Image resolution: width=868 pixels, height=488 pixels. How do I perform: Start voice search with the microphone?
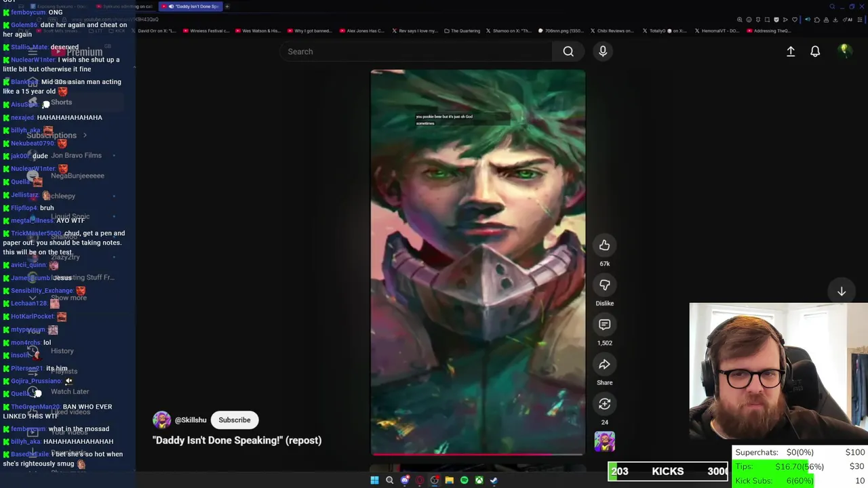point(602,52)
